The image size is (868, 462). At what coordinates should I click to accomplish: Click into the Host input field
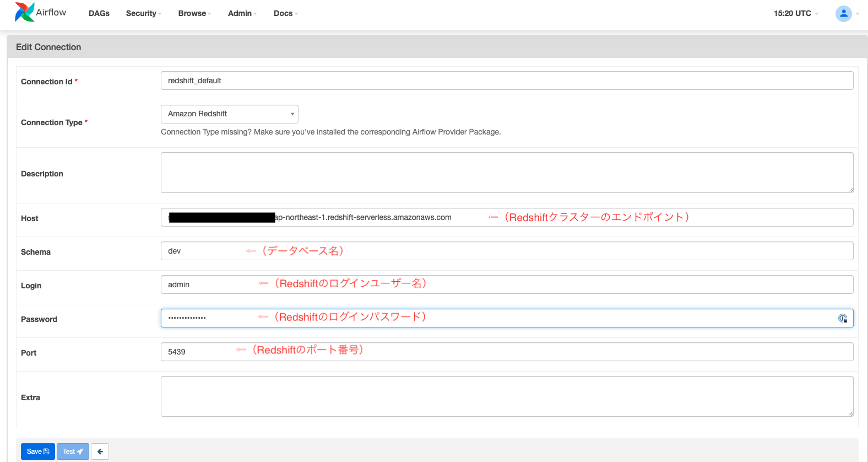(507, 217)
